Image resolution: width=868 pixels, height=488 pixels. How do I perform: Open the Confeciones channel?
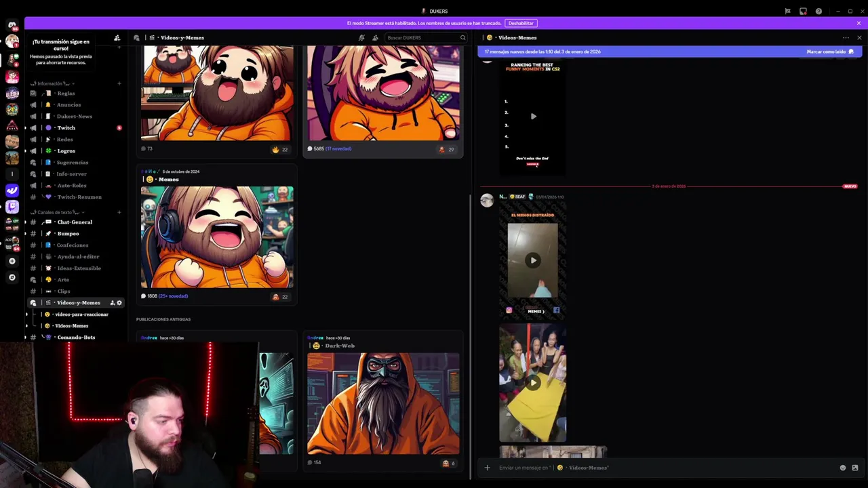[x=76, y=245]
